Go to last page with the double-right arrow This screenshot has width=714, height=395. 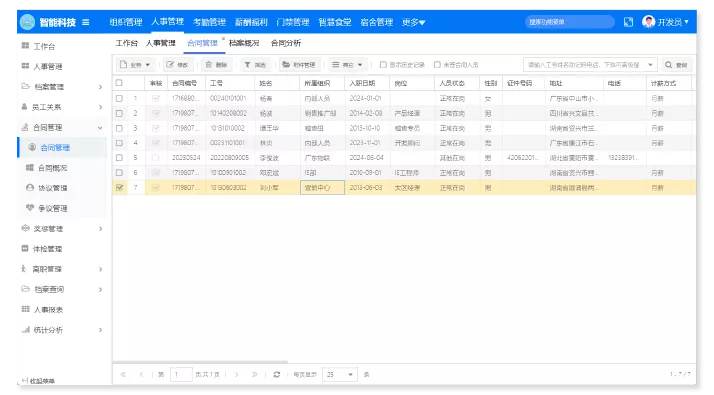click(255, 374)
